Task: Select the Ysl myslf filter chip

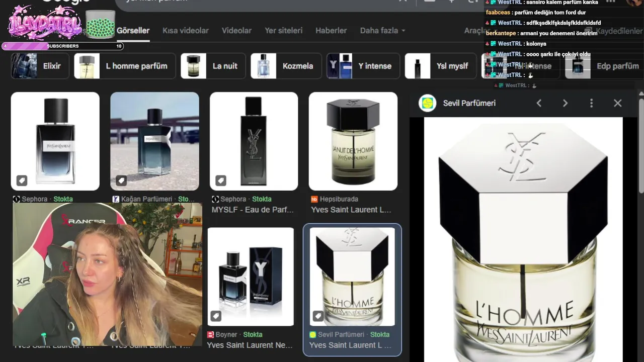Action: click(441, 66)
